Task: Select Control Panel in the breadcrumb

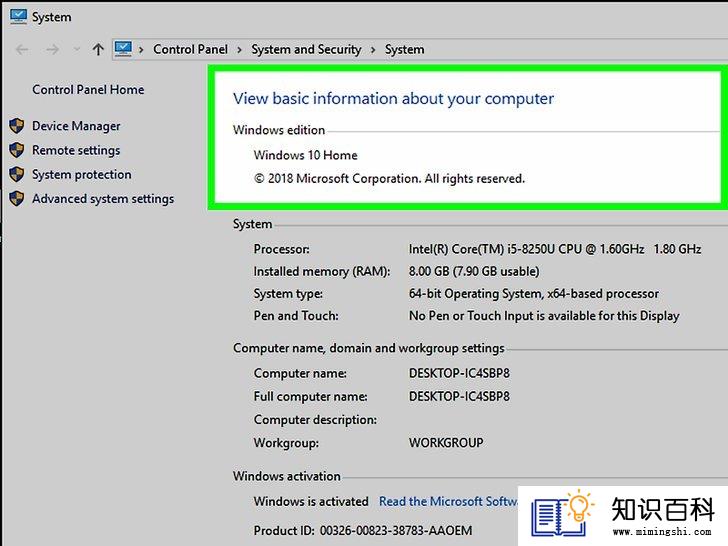Action: (x=190, y=49)
